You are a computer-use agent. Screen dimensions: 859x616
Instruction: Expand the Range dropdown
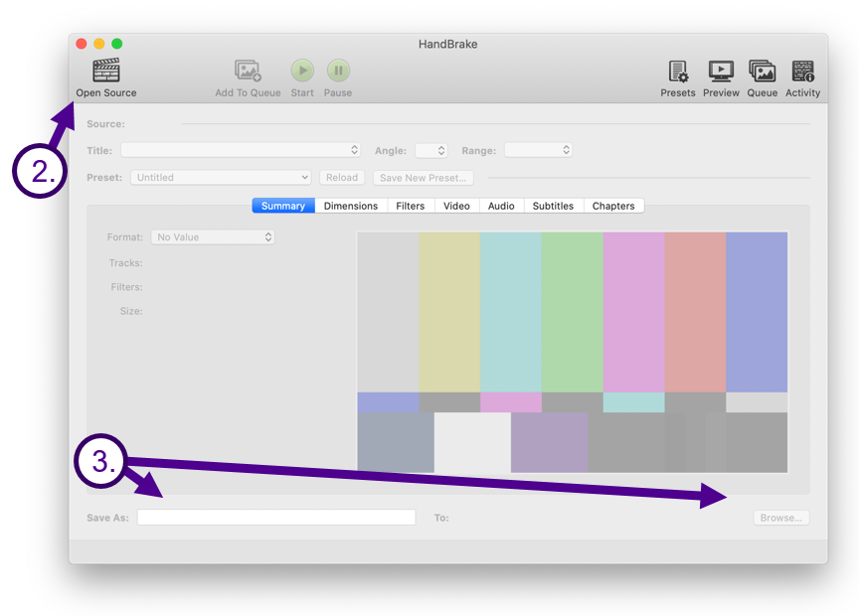(x=538, y=150)
